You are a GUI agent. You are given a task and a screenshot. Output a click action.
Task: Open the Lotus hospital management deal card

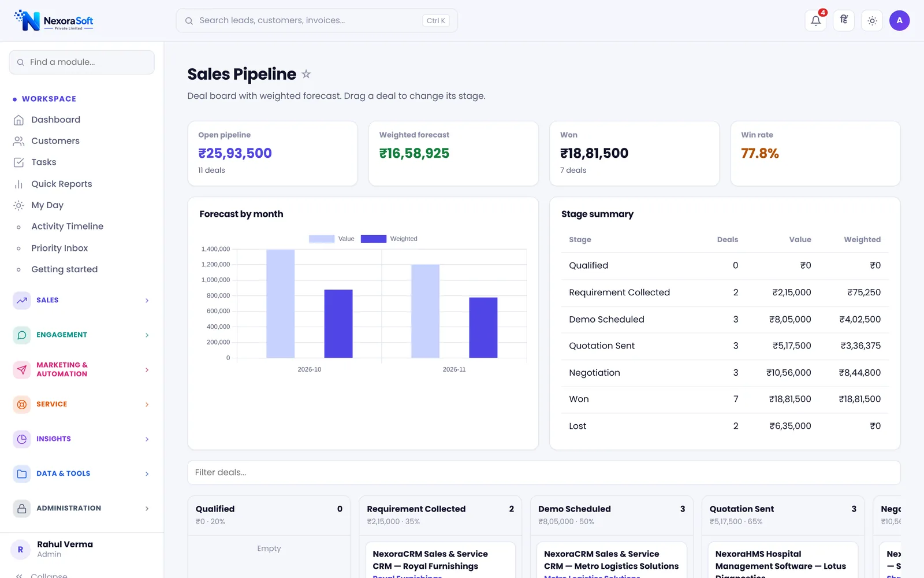pyautogui.click(x=783, y=560)
